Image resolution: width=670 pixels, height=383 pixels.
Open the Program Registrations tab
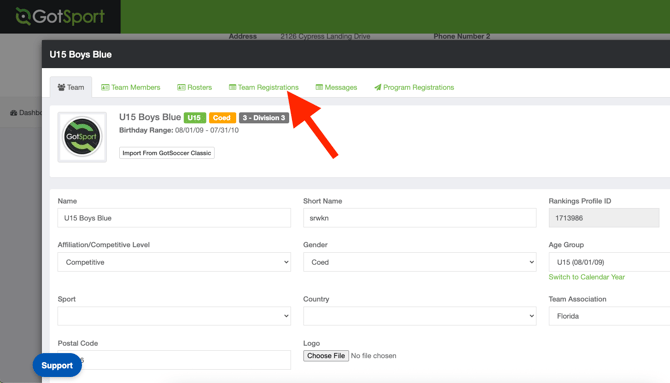click(x=414, y=87)
